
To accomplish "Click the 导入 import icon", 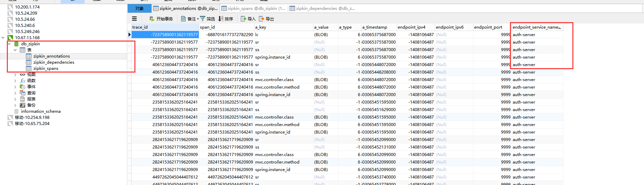I will pos(244,19).
